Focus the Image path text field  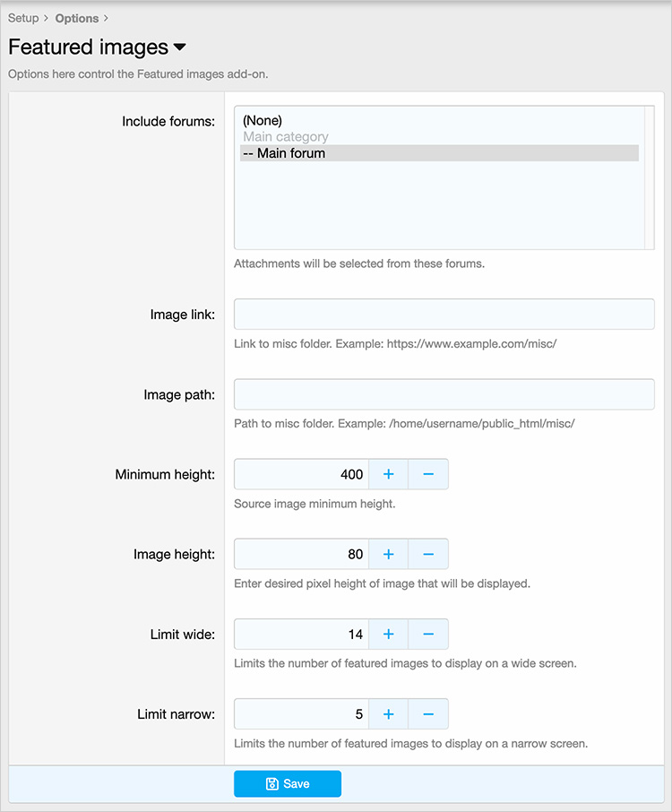point(444,394)
